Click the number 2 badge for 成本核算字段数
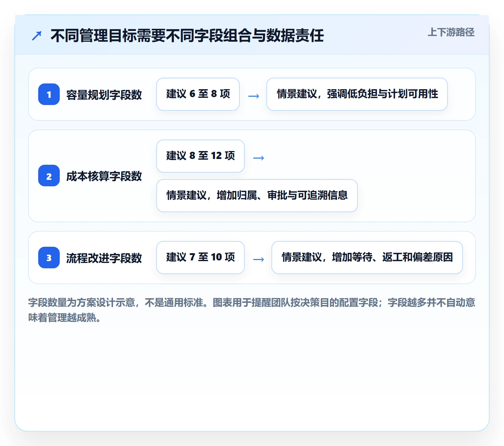Image resolution: width=504 pixels, height=446 pixels. pyautogui.click(x=49, y=176)
